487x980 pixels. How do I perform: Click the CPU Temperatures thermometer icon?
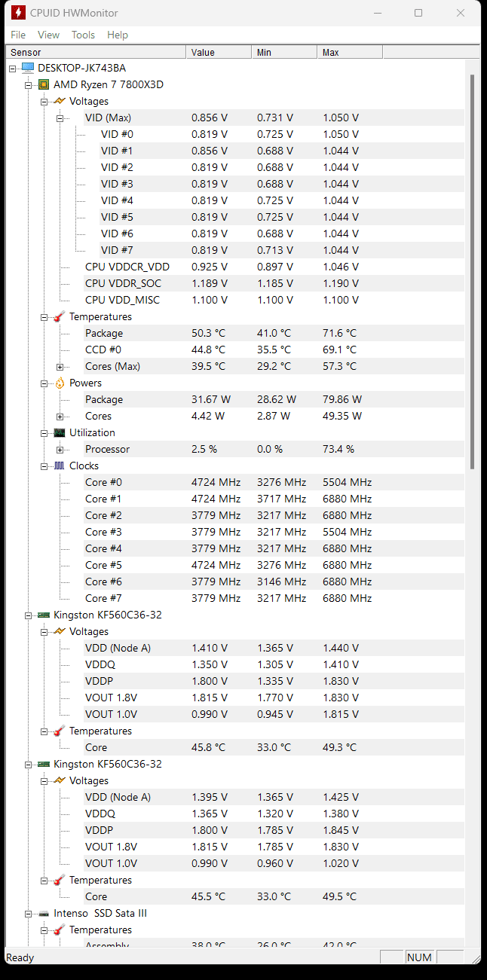pos(60,316)
